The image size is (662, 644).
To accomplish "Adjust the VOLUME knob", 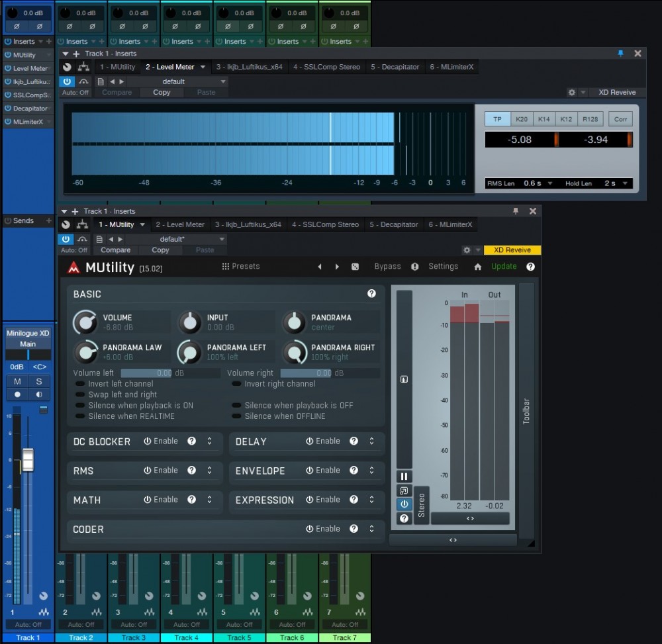I will tap(85, 322).
